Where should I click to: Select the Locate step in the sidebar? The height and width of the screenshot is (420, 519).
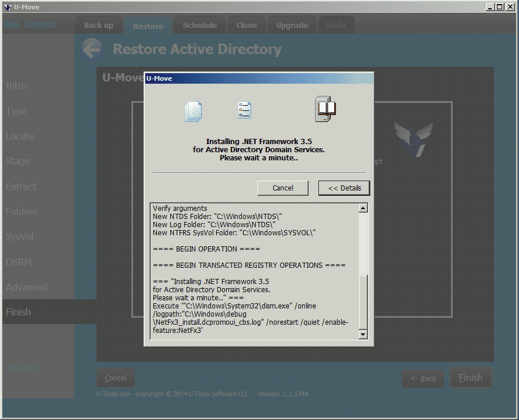20,137
